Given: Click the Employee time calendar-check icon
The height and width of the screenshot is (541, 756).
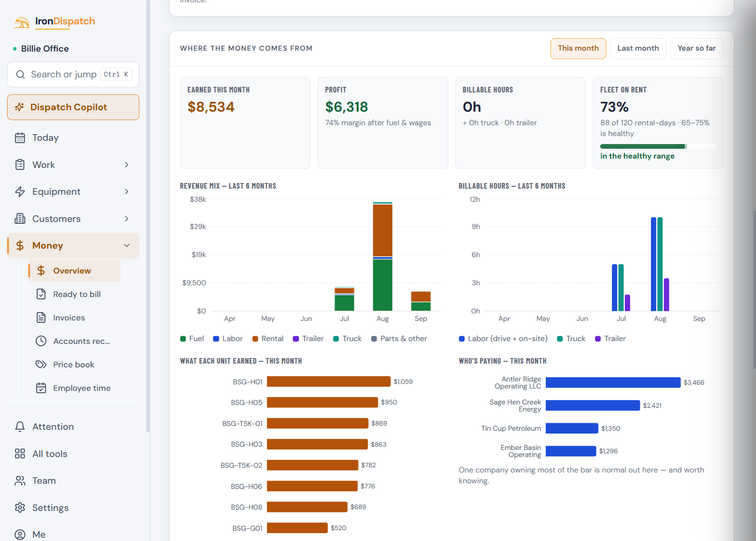Looking at the screenshot, I should click(41, 388).
